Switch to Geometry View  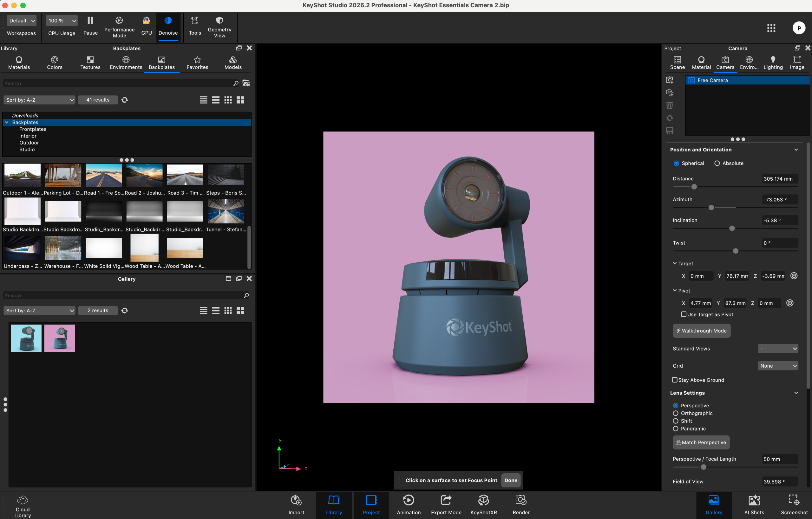219,27
